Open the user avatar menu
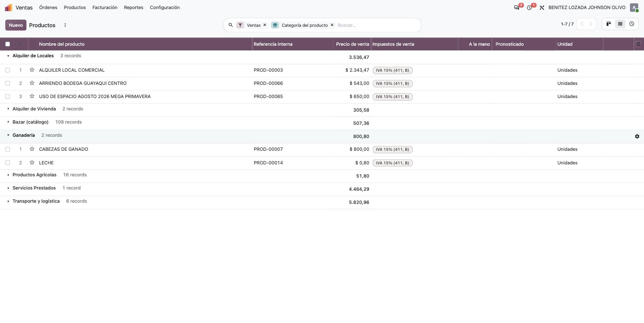 (x=634, y=7)
